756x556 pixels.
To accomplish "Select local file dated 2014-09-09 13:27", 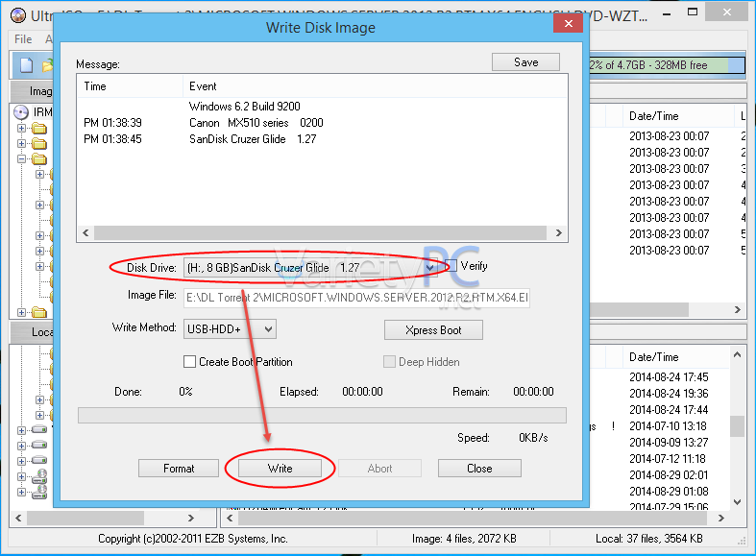I will point(669,443).
